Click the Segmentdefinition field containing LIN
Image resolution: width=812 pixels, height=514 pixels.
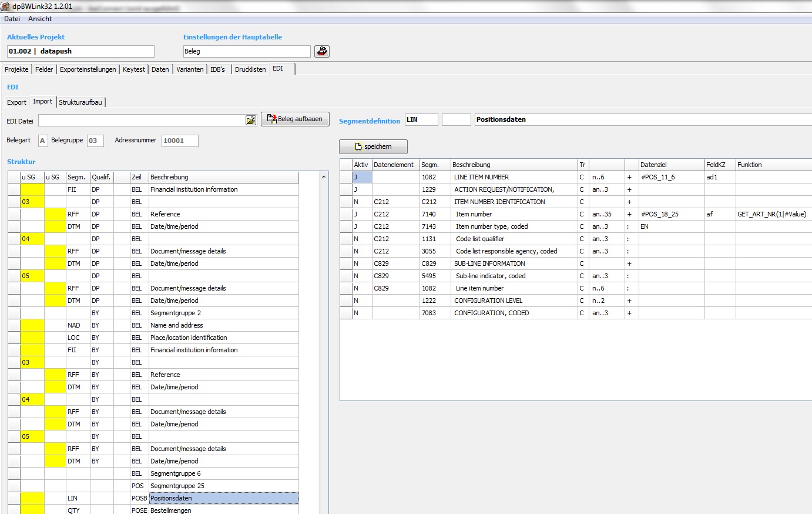click(421, 119)
